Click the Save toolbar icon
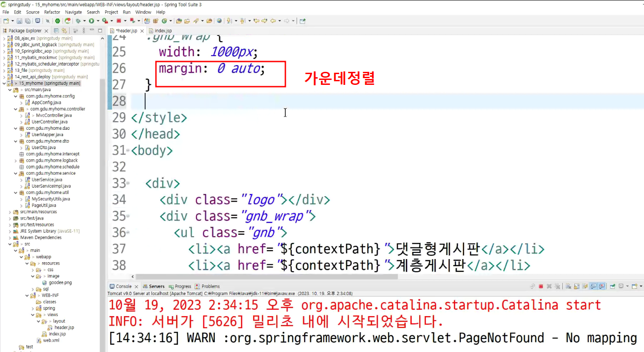This screenshot has width=644, height=352. (19, 21)
